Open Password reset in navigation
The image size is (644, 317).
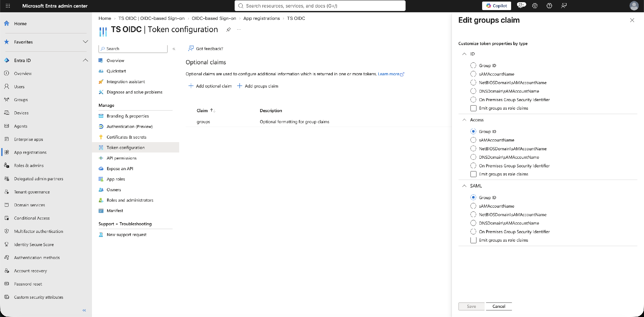pyautogui.click(x=28, y=284)
